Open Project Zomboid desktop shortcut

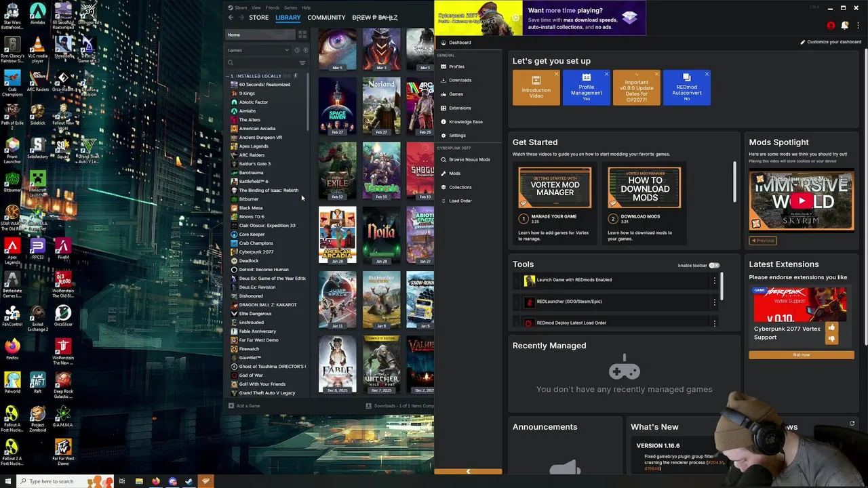click(x=37, y=417)
